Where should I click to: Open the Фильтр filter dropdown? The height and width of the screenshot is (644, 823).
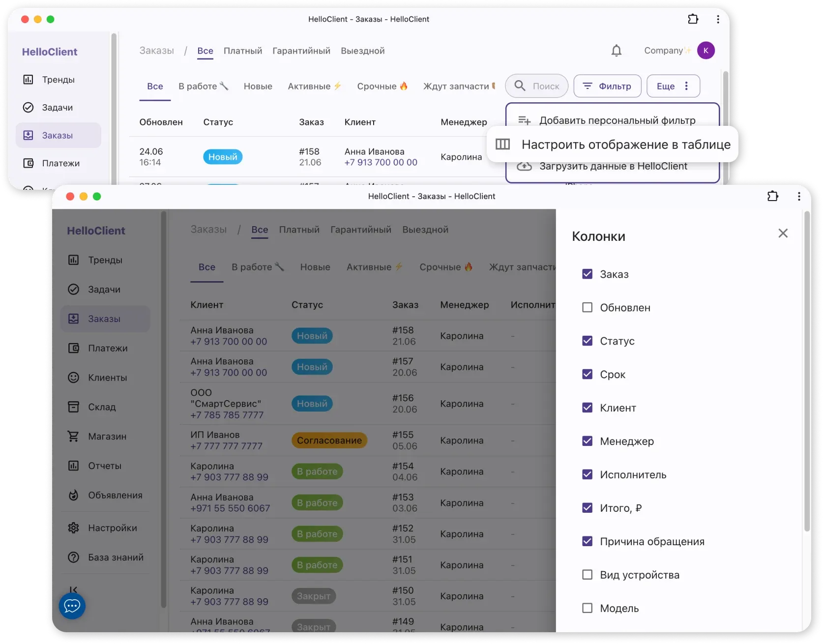[x=607, y=87]
